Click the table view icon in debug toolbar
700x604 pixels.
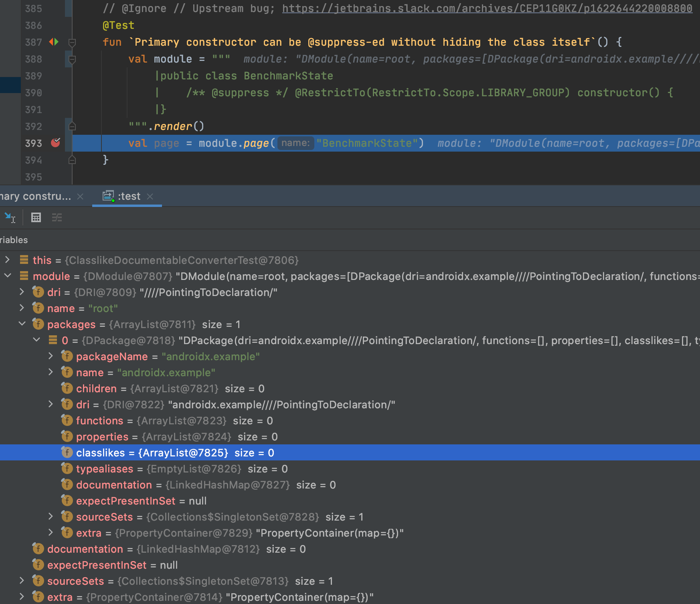coord(36,217)
